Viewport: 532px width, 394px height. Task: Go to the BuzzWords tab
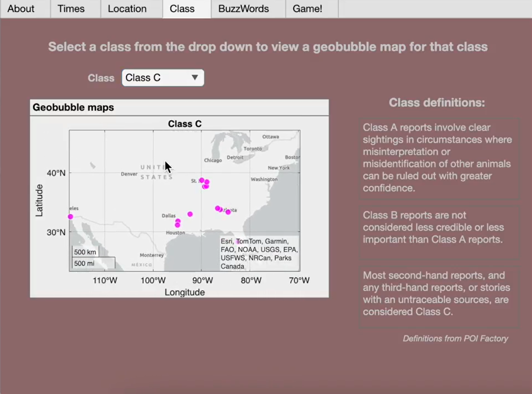pos(244,9)
